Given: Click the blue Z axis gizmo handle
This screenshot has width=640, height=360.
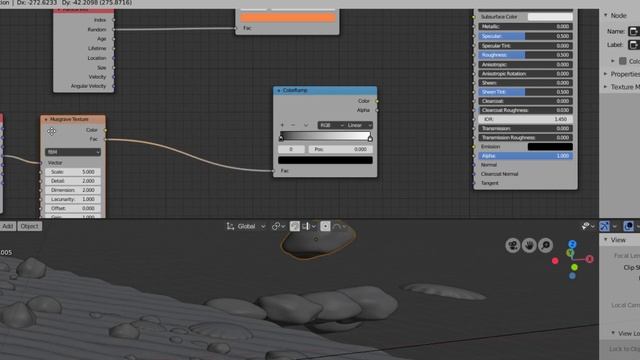Looking at the screenshot, I should (x=572, y=244).
